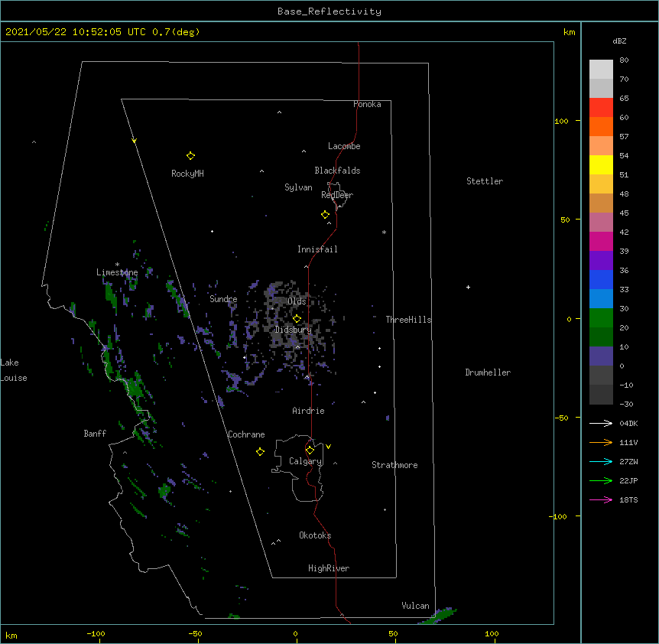Click the Lake Louise label

pyautogui.click(x=14, y=370)
